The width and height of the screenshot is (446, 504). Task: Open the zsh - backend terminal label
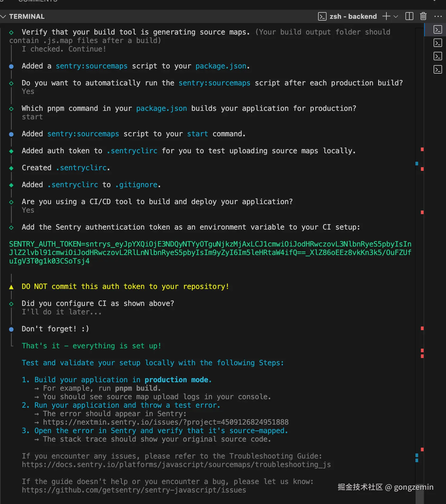pyautogui.click(x=353, y=16)
